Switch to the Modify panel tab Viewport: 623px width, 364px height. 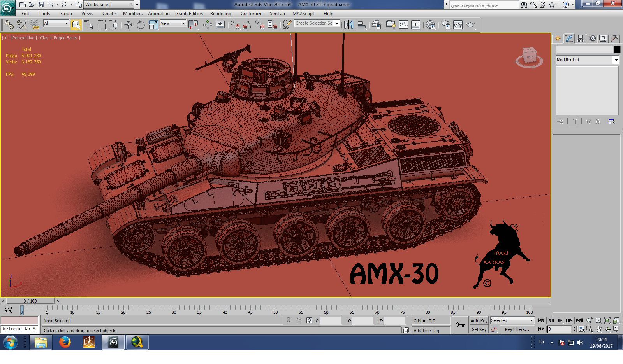[x=569, y=38]
